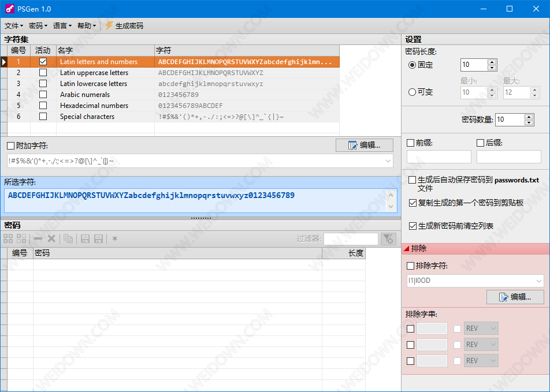Image resolution: width=550 pixels, height=392 pixels.
Task: Click the asterisk mask passwords icon
Action: tap(115, 238)
